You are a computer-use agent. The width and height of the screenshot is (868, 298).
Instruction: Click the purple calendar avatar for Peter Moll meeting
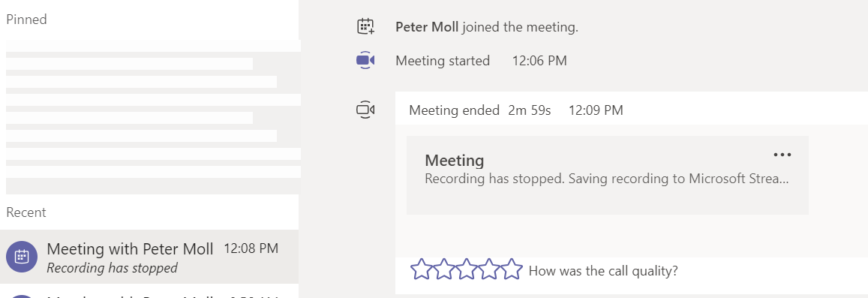[22, 257]
